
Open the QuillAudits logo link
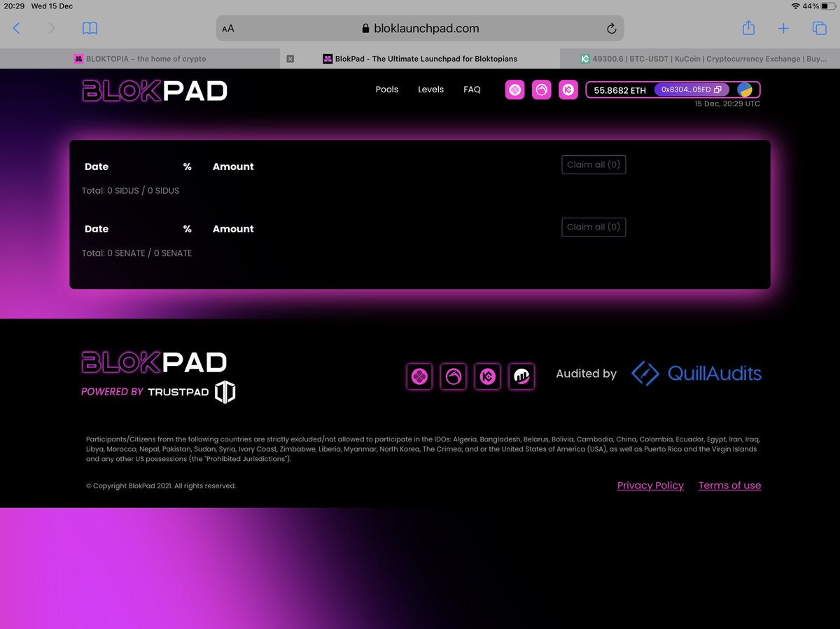point(696,374)
